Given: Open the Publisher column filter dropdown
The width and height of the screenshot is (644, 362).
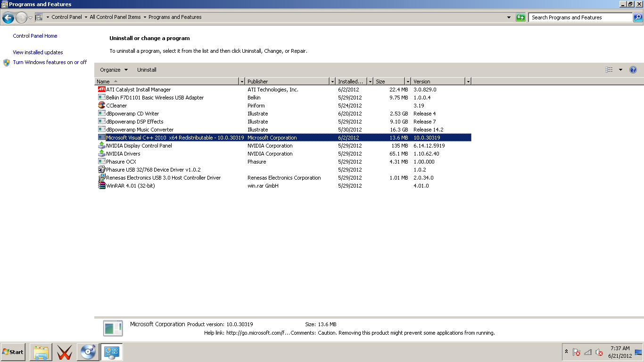Looking at the screenshot, I should (333, 82).
